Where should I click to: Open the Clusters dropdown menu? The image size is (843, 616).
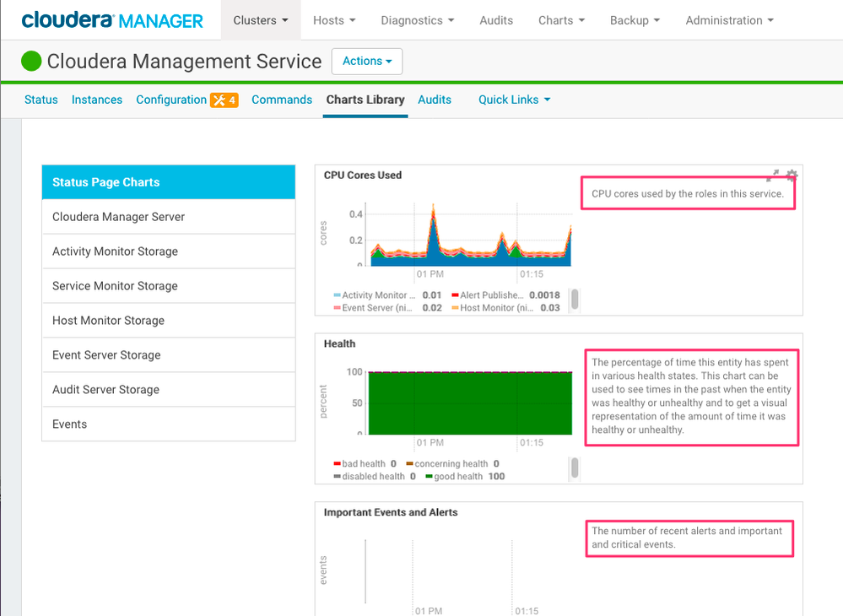point(261,20)
